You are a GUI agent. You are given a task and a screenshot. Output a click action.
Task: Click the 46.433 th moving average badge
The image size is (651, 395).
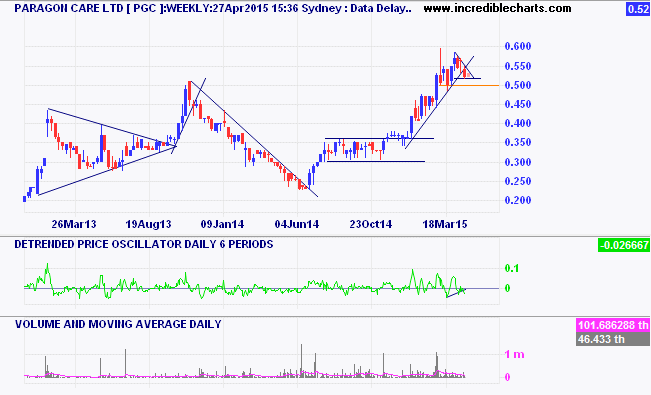point(613,339)
